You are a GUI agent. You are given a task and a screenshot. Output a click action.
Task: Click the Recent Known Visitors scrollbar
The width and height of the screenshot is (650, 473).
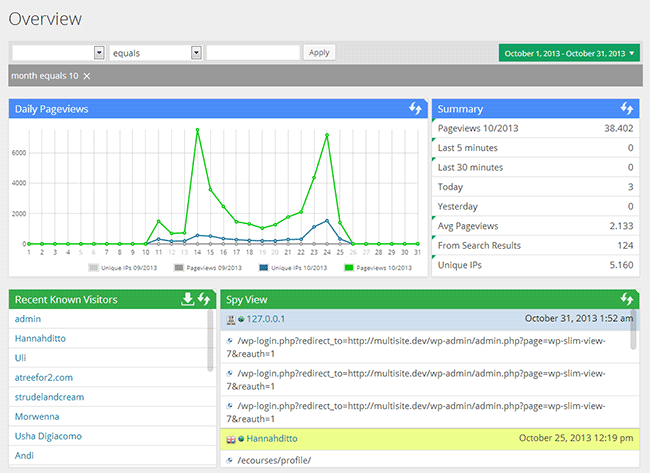click(x=210, y=340)
